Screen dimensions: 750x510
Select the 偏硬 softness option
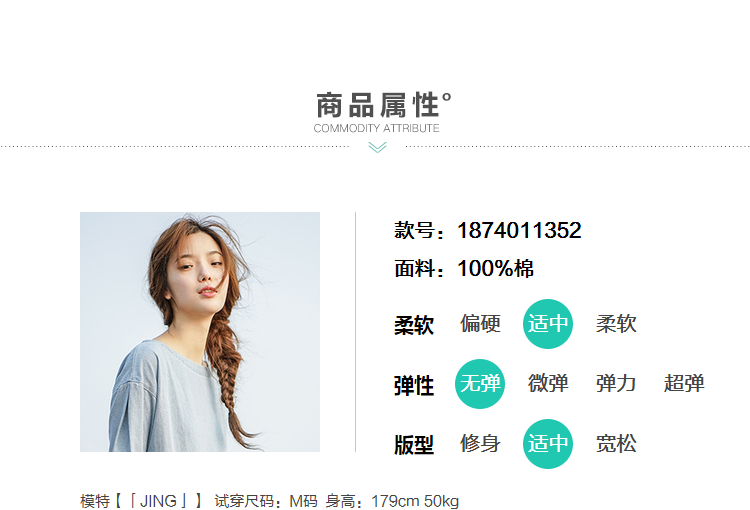480,324
